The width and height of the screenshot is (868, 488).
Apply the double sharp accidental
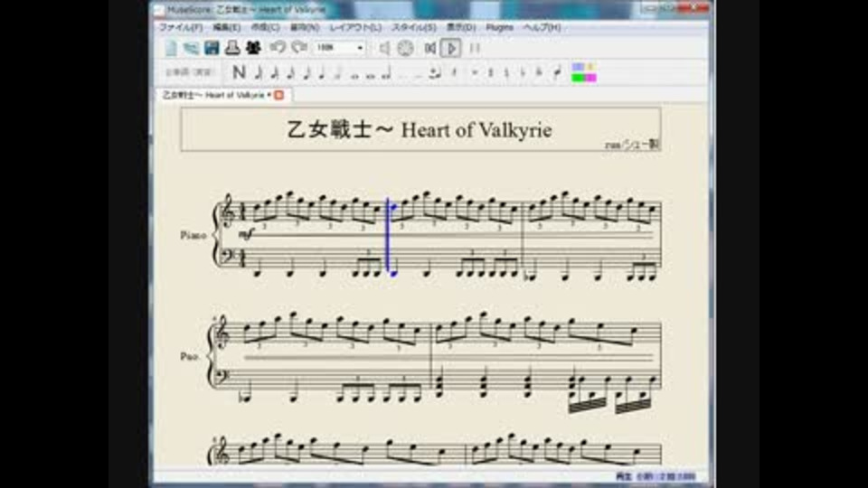[475, 72]
